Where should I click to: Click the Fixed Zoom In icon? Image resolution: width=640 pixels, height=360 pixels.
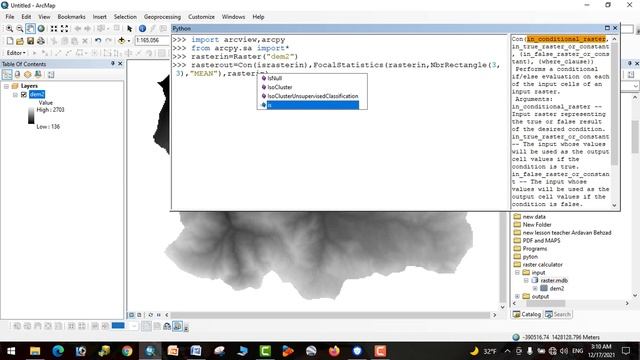(54, 29)
